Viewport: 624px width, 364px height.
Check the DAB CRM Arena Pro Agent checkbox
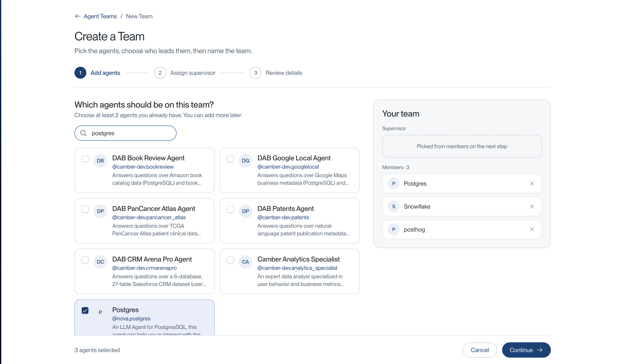point(85,260)
